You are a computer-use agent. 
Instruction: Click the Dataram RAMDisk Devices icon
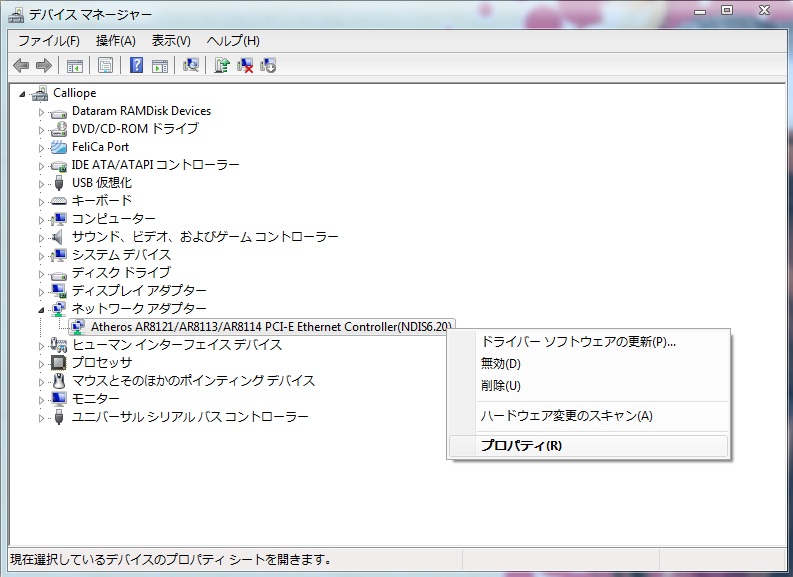pos(59,112)
